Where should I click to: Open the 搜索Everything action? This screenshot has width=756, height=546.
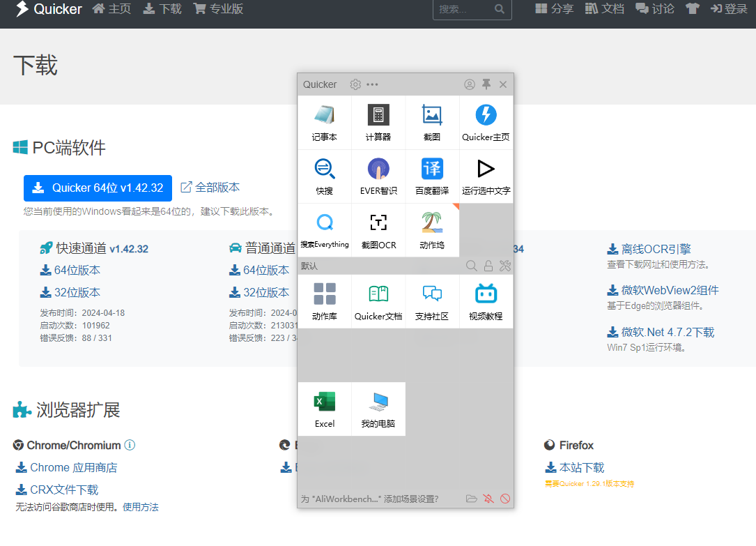325,230
